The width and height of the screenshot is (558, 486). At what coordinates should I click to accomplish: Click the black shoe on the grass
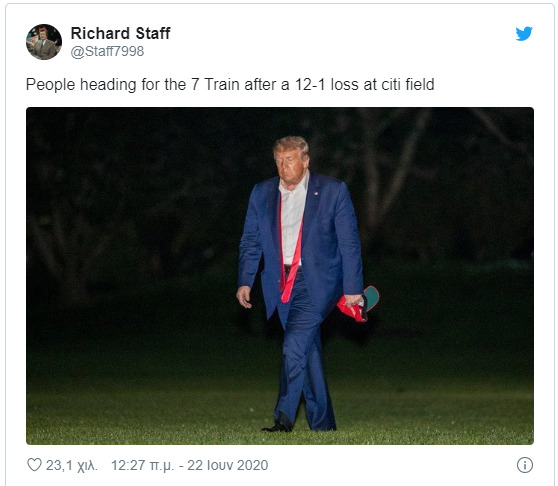(x=279, y=423)
